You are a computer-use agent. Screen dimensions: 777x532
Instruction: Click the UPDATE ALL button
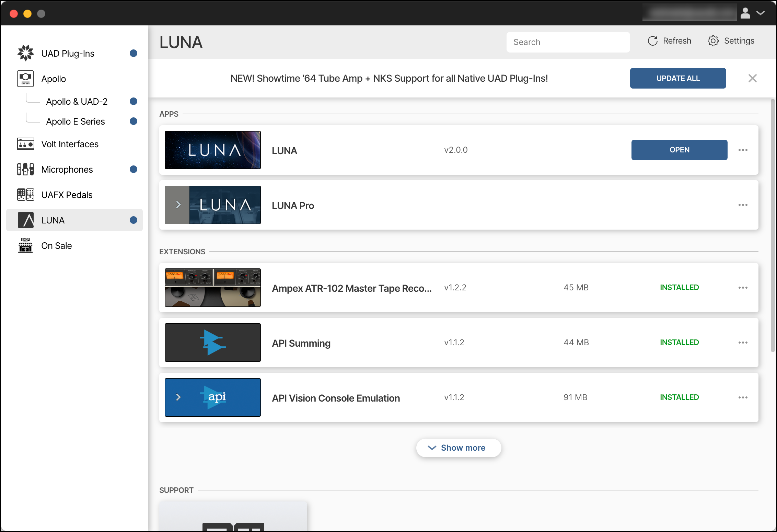tap(677, 78)
